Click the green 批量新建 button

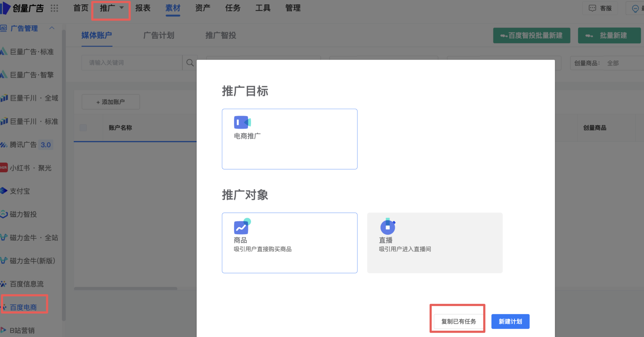click(x=609, y=36)
